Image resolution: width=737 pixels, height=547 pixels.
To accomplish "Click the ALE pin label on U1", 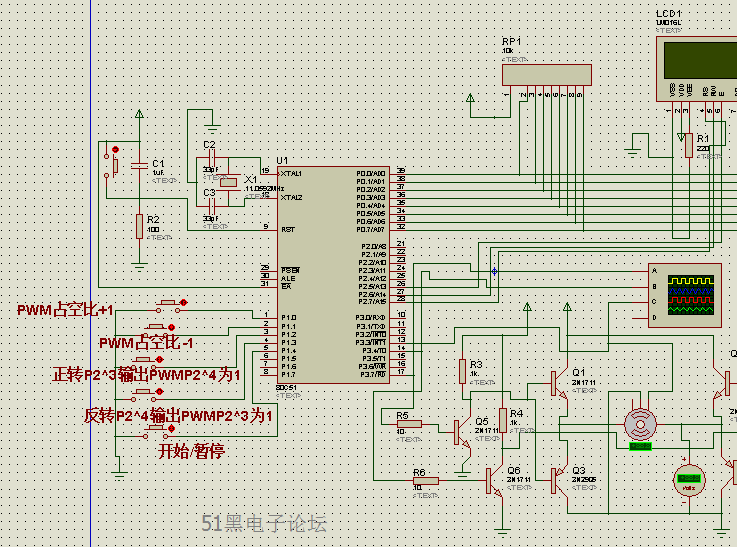I will click(x=288, y=279).
